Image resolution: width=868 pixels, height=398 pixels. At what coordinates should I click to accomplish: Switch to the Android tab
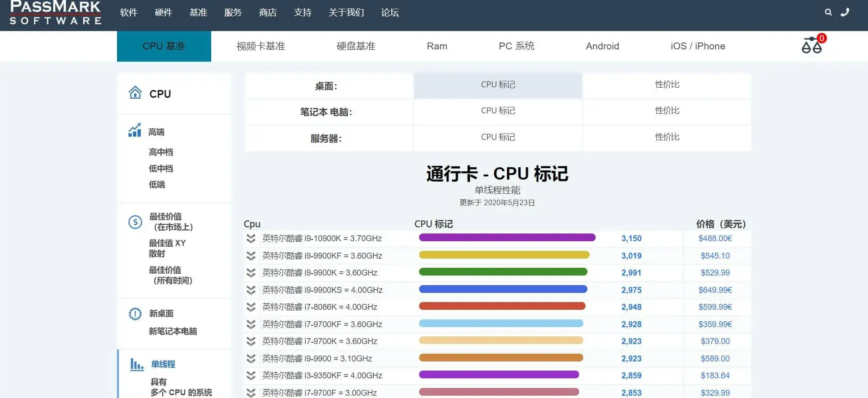602,46
